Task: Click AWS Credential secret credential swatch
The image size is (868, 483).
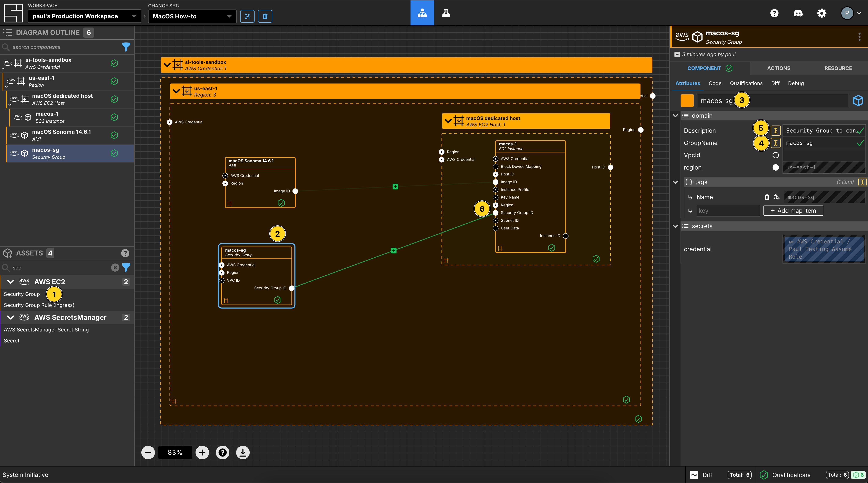Action: pos(823,249)
